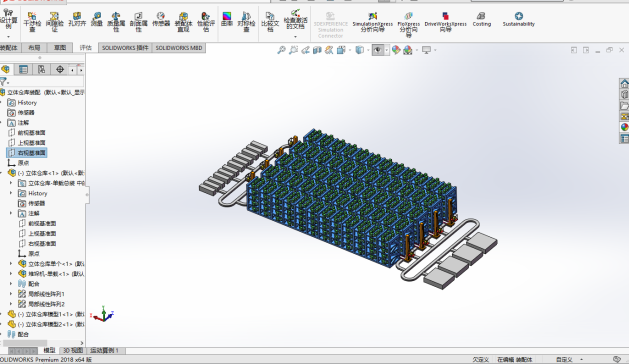Open Assembly Visualization (装配体直观)
The height and width of the screenshot is (364, 629).
click(183, 22)
